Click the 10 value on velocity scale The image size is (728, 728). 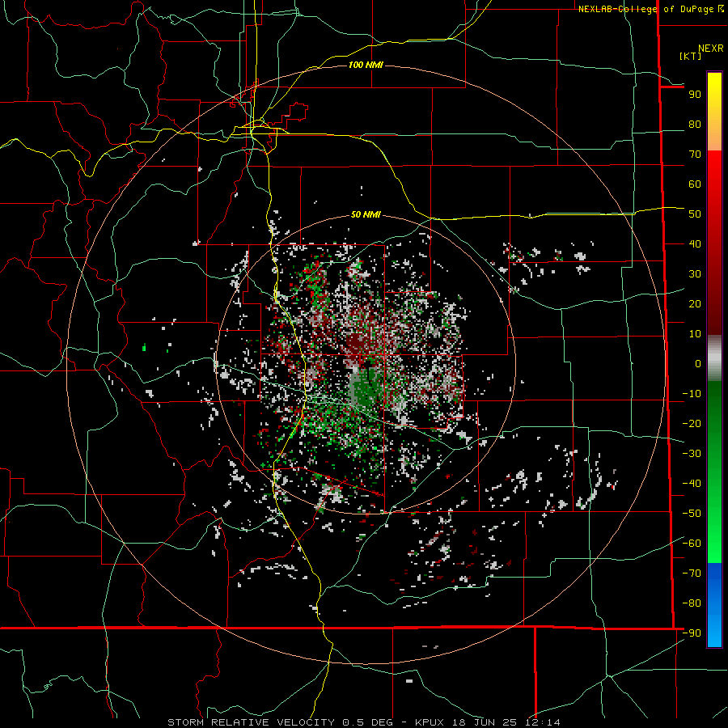[695, 334]
